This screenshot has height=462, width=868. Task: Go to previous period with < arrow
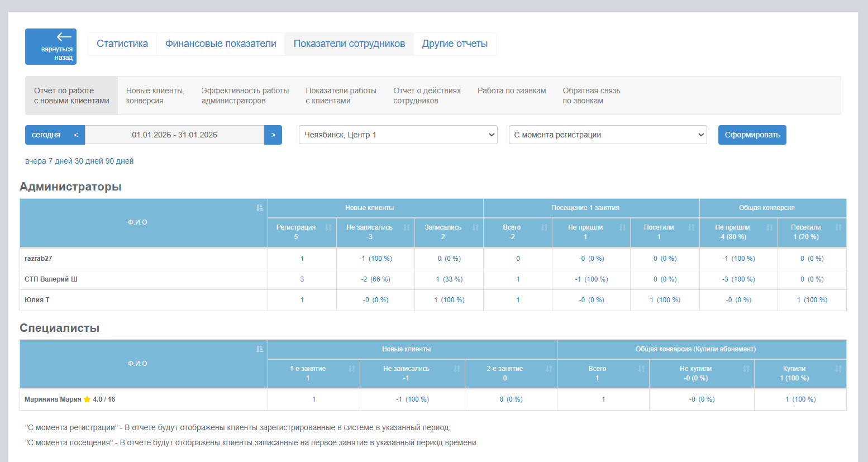coord(76,135)
